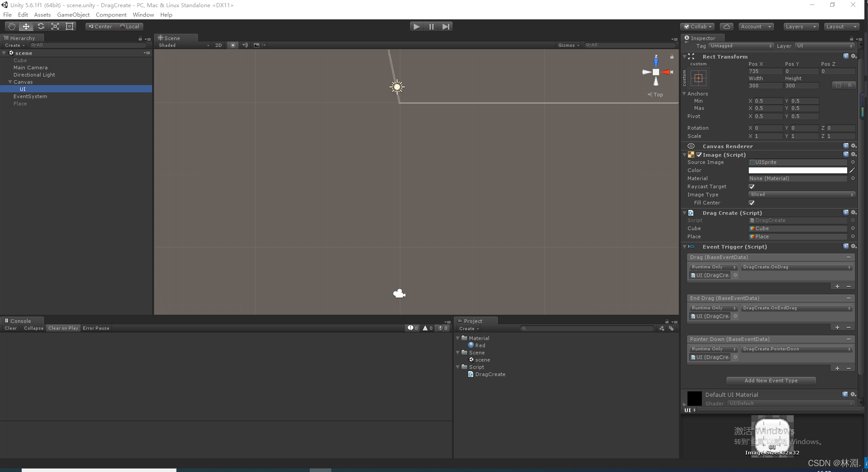Select the Move tool
The width and height of the screenshot is (868, 472).
(26, 27)
